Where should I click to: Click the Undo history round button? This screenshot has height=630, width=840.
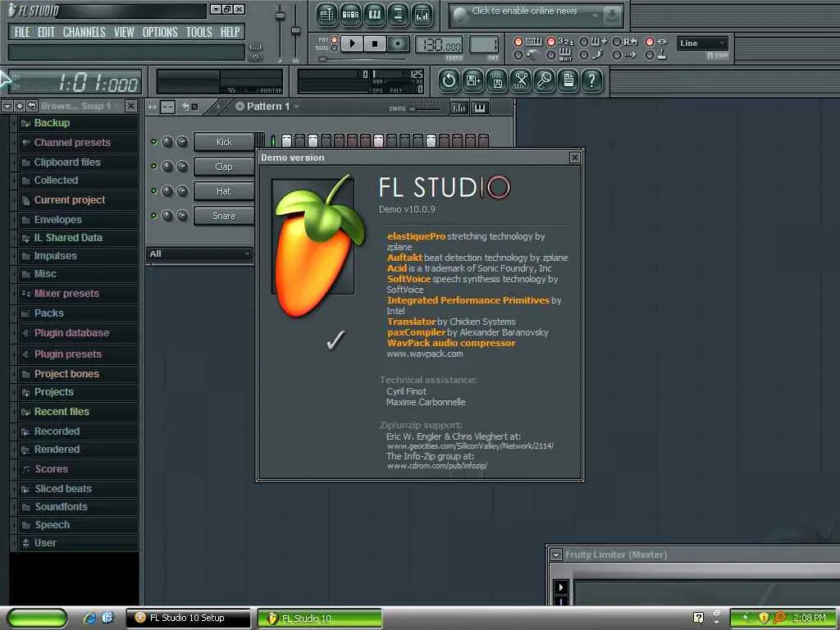tap(449, 81)
